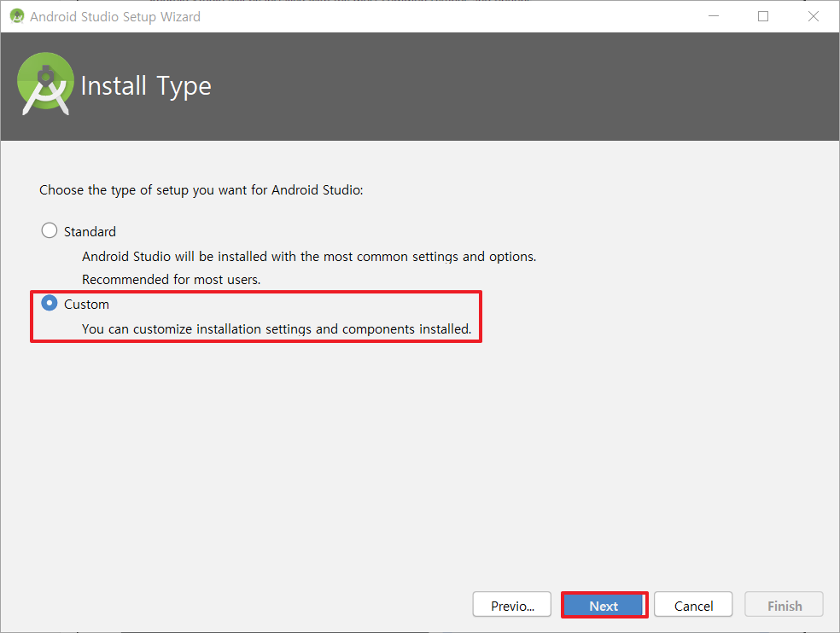Image resolution: width=840 pixels, height=633 pixels.
Task: Select the Custom install type radio button
Action: (50, 303)
